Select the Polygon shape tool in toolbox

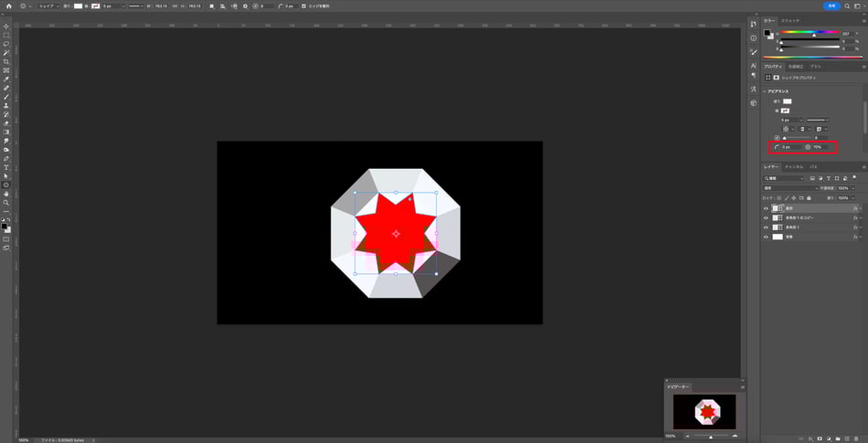point(6,185)
